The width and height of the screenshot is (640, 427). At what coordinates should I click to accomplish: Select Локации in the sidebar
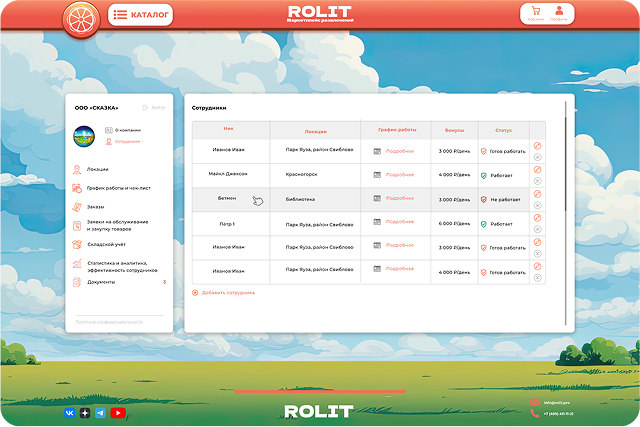pyautogui.click(x=97, y=169)
